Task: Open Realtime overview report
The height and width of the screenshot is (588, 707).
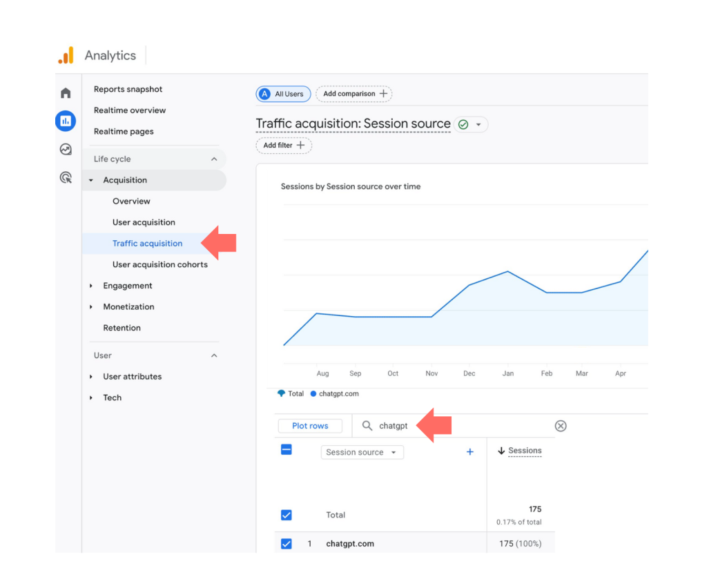Action: tap(130, 110)
